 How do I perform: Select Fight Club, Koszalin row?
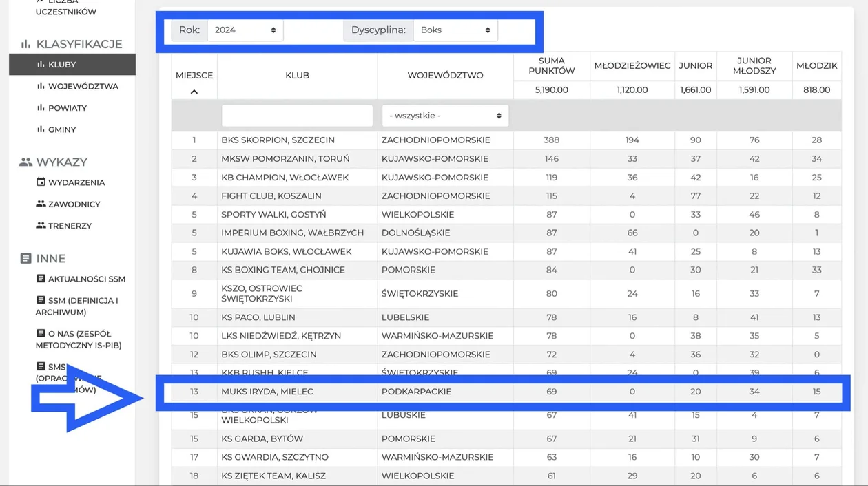506,196
